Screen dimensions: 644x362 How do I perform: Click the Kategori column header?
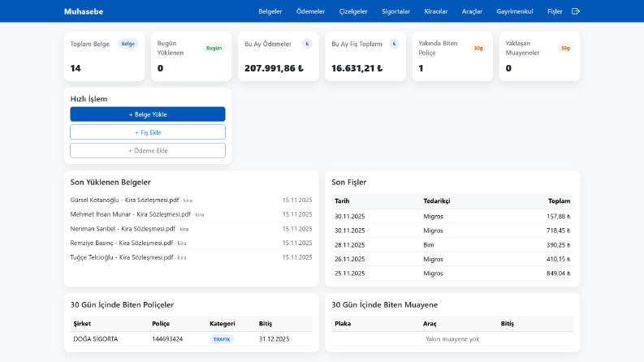click(x=223, y=323)
